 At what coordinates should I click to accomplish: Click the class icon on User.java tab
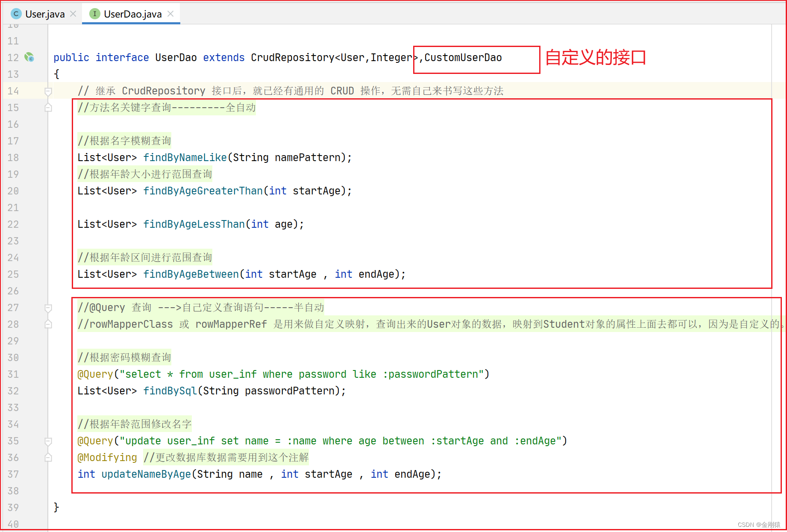tap(16, 14)
